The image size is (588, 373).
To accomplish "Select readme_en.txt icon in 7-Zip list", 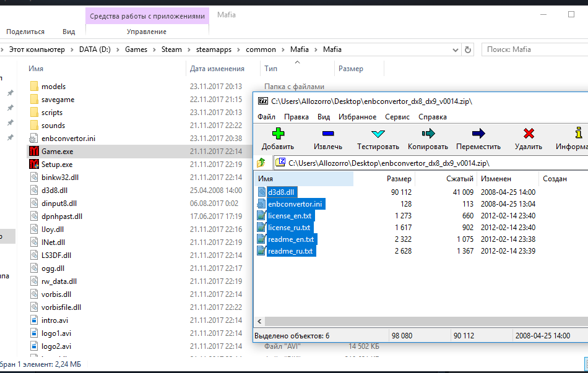I will coord(261,239).
